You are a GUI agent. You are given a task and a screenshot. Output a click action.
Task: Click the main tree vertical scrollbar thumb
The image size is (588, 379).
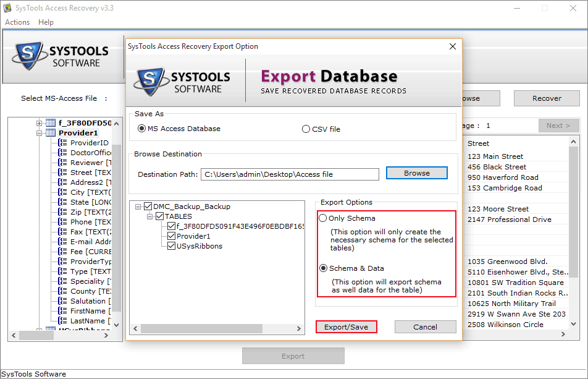(117, 228)
